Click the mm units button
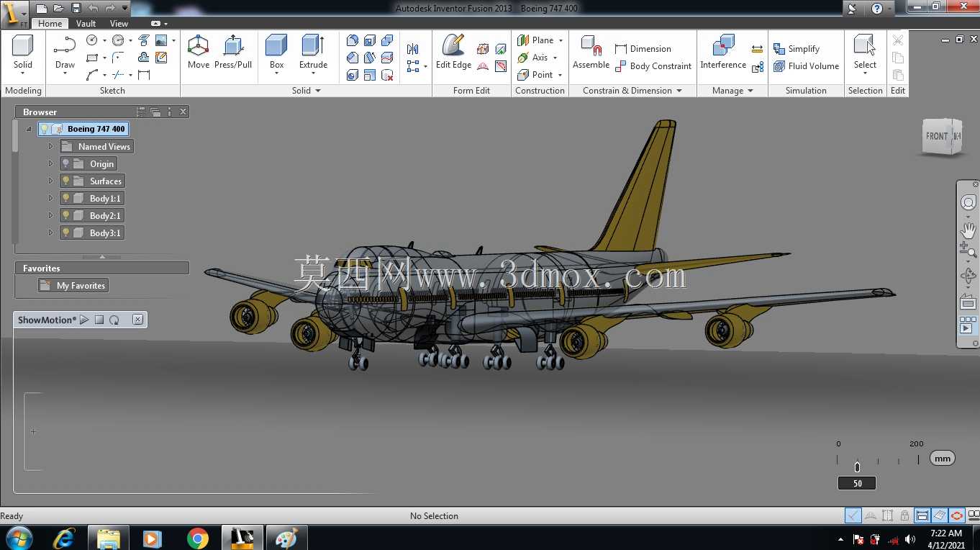 942,458
